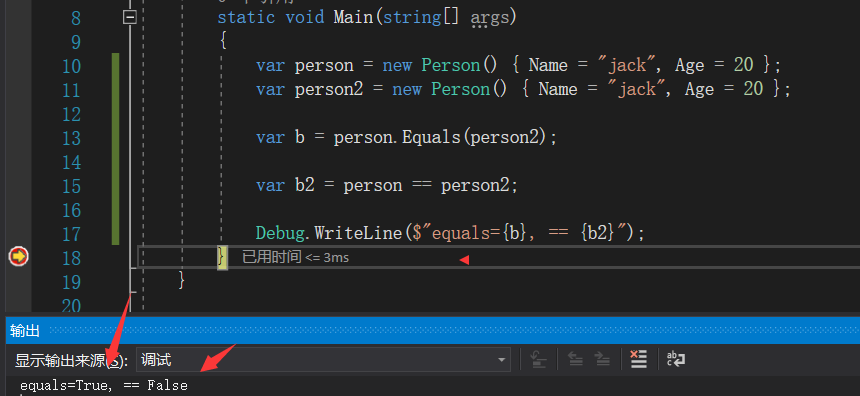Click the closing brace on line 18
Screen dimensions: 860x396
tap(222, 257)
